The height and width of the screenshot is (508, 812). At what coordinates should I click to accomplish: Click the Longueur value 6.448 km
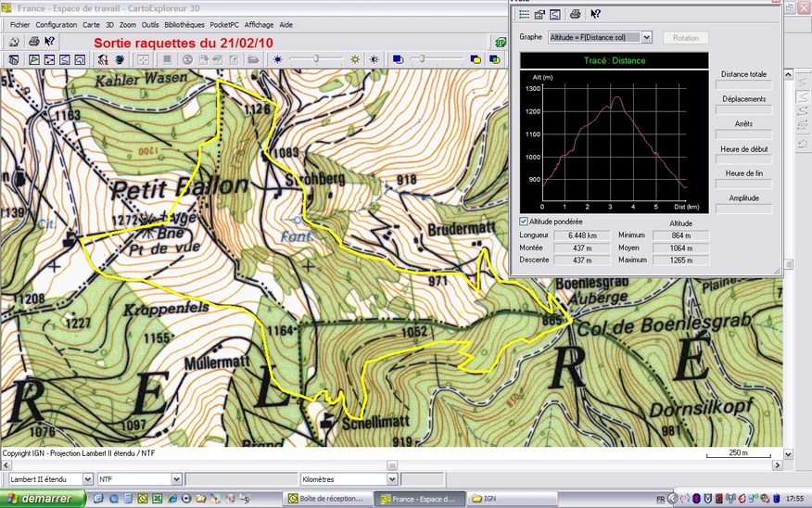(x=582, y=235)
